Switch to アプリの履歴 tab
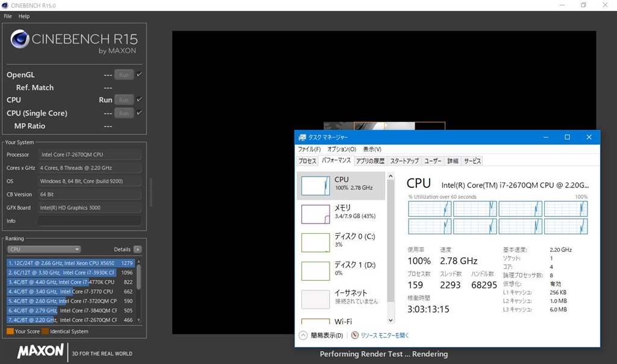This screenshot has height=364, width=617. (x=371, y=161)
